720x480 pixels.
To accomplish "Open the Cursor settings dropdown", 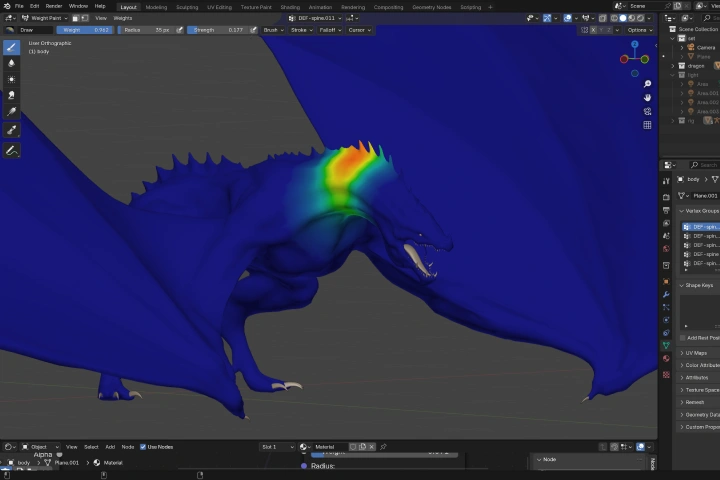I will [359, 30].
